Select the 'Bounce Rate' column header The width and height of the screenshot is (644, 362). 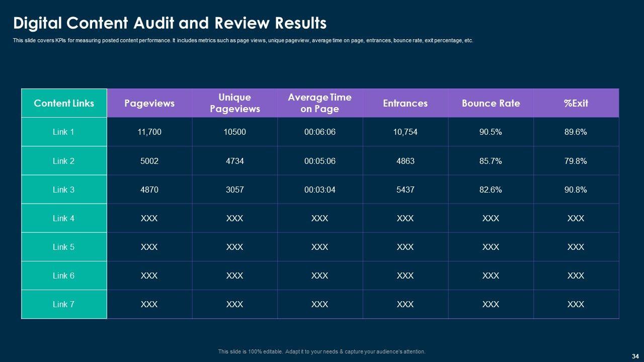coord(491,103)
